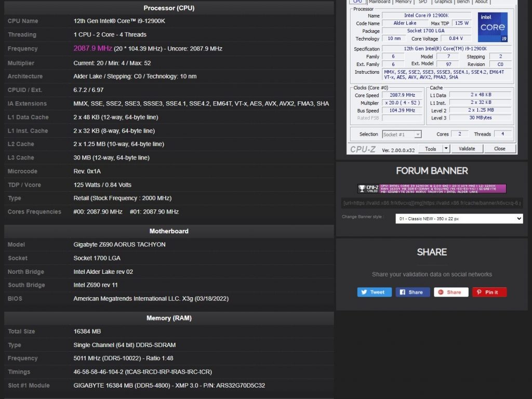This screenshot has height=399, width=532.
Task: Open the About tab
Action: click(x=482, y=2)
